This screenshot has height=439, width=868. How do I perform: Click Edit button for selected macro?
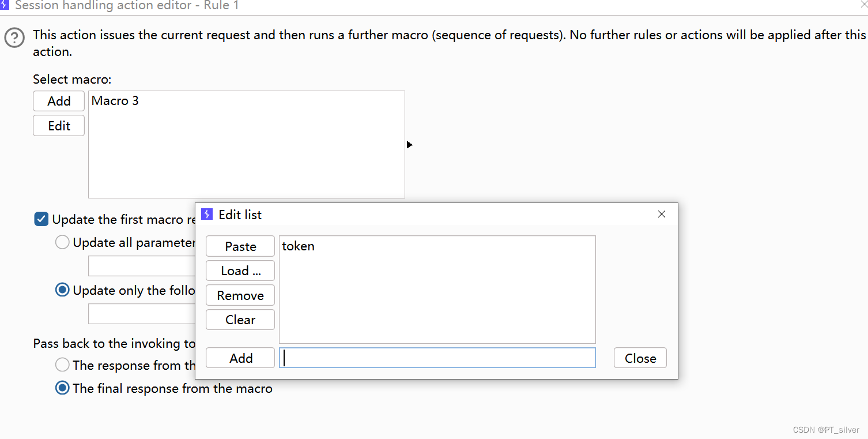click(59, 126)
